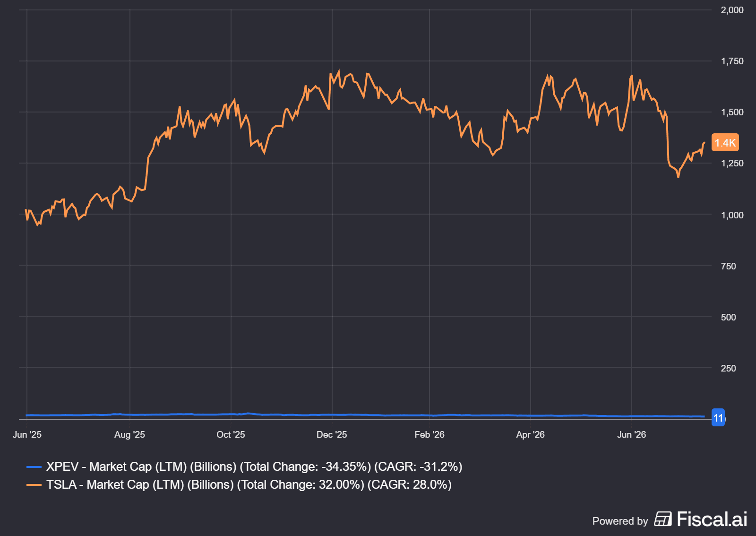Click the Jun '26 axis label
756x536 pixels.
click(x=631, y=434)
